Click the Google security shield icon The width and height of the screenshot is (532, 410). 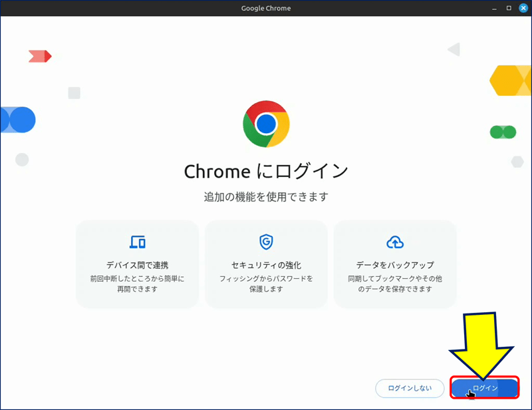[x=266, y=242]
